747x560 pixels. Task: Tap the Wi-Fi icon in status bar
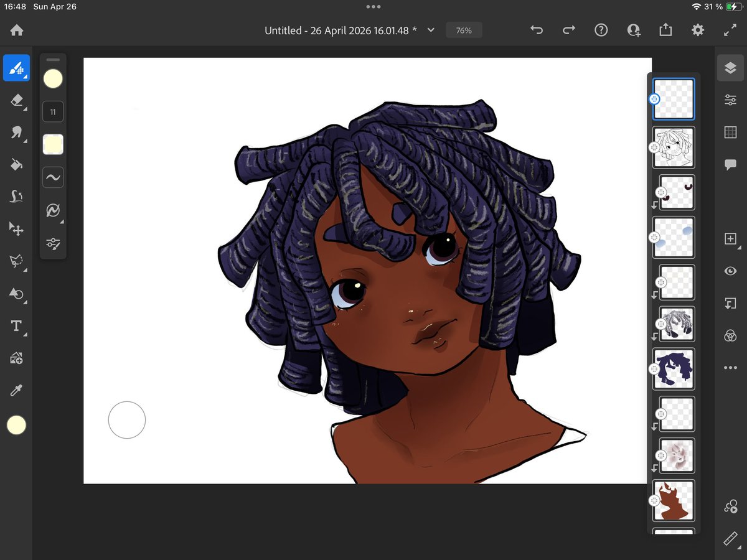pos(696,6)
